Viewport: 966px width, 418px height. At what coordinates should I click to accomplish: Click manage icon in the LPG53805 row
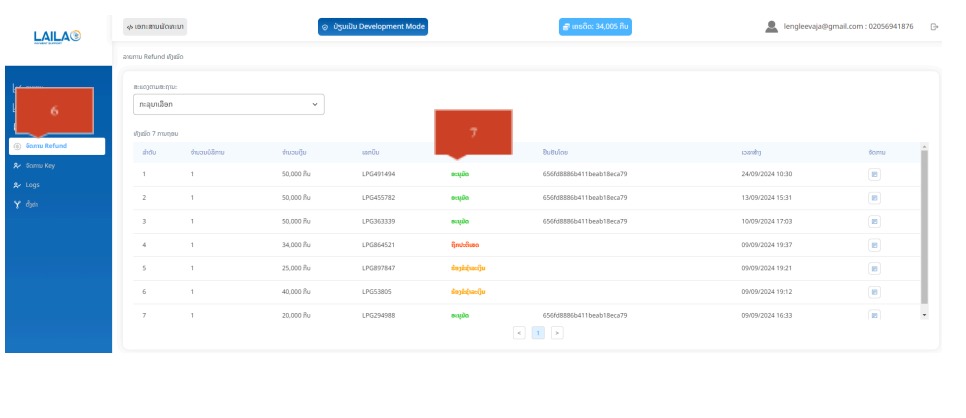(874, 292)
